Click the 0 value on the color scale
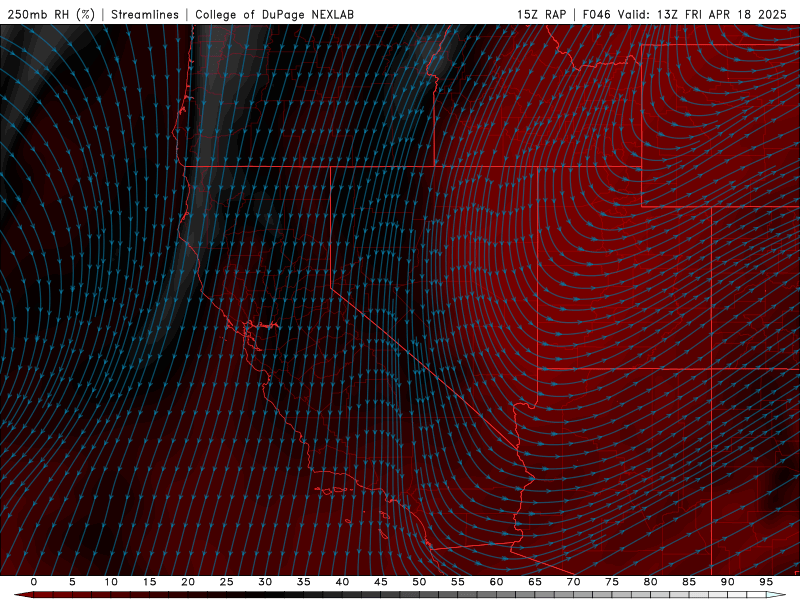Screen dimensions: 800x600 pos(34,582)
